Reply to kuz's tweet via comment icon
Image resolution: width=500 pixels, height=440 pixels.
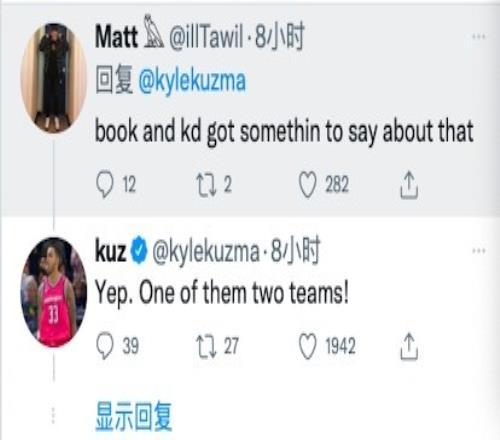105,346
